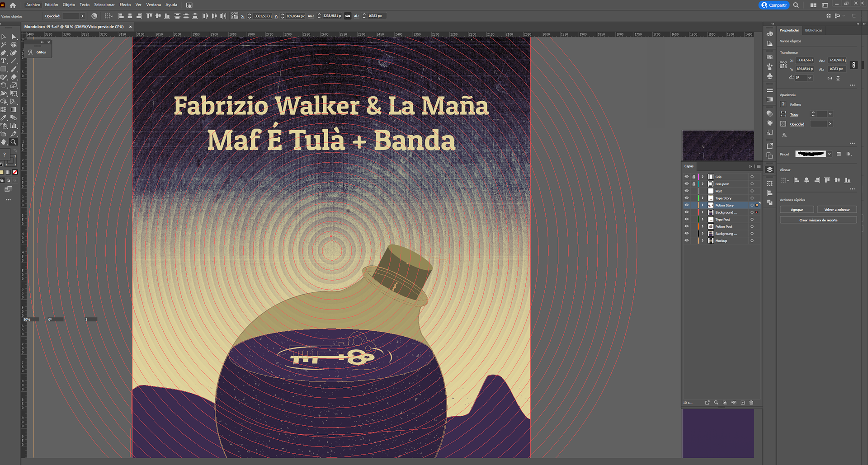The image size is (868, 465).
Task: Open the Efecto menu
Action: pyautogui.click(x=125, y=5)
